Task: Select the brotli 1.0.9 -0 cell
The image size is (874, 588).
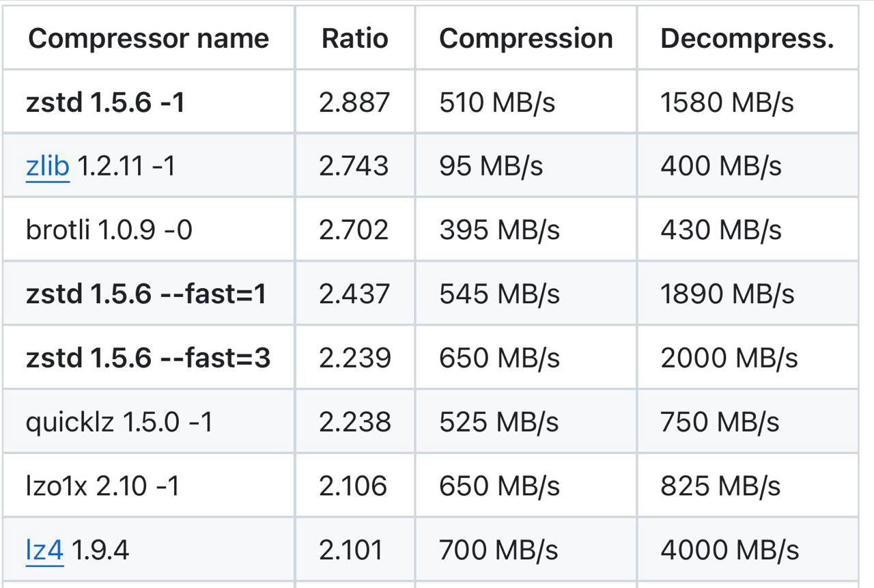Action: (109, 230)
